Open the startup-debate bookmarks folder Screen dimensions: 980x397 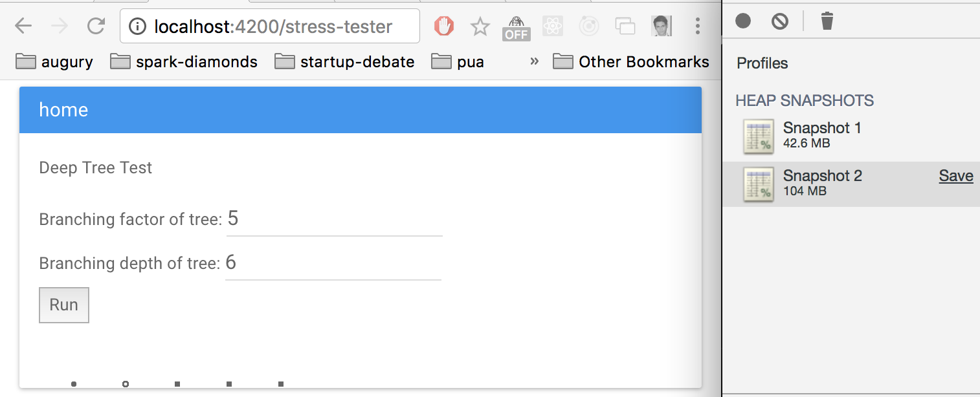coord(344,61)
